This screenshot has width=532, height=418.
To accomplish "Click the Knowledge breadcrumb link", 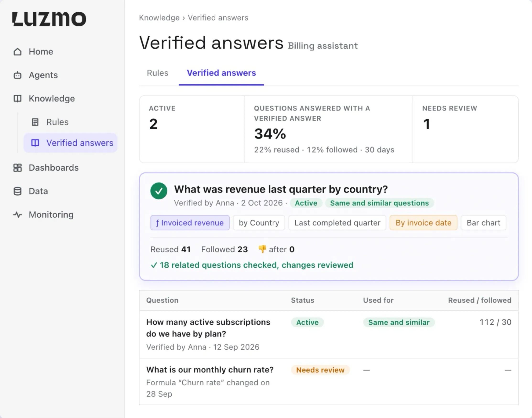I will (159, 18).
